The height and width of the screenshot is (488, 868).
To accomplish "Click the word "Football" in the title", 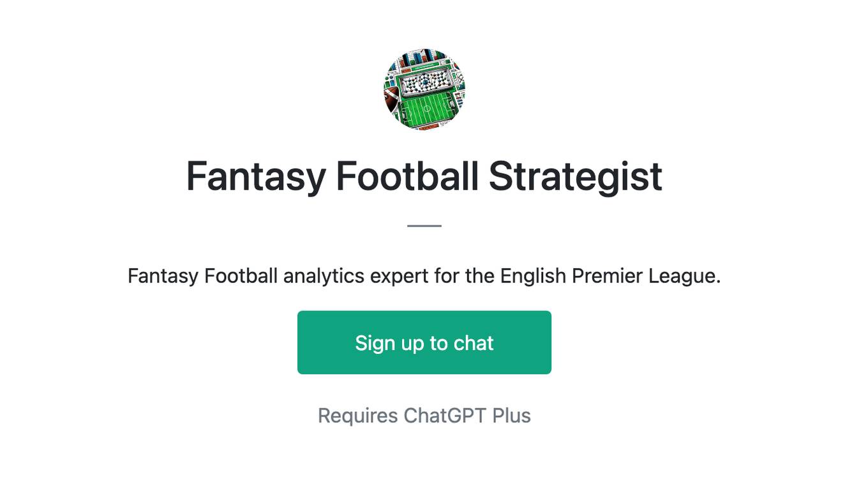I will [x=407, y=176].
